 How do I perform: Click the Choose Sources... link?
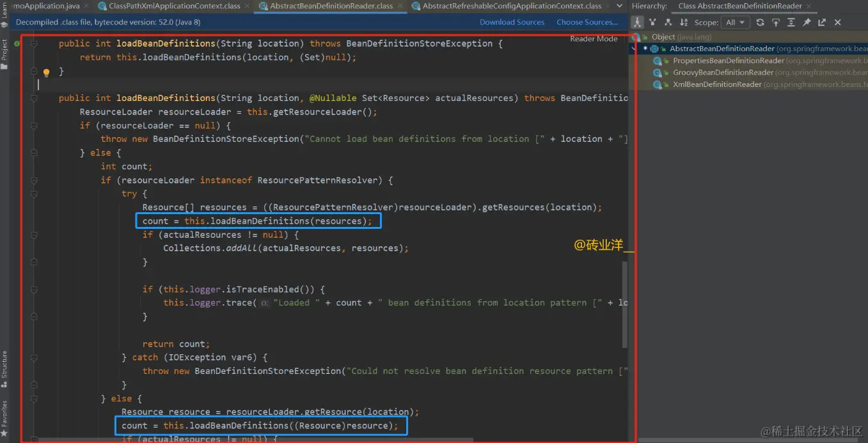(587, 22)
